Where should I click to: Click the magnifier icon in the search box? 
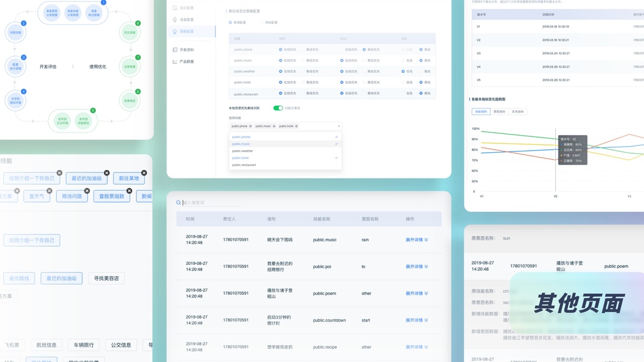[178, 202]
